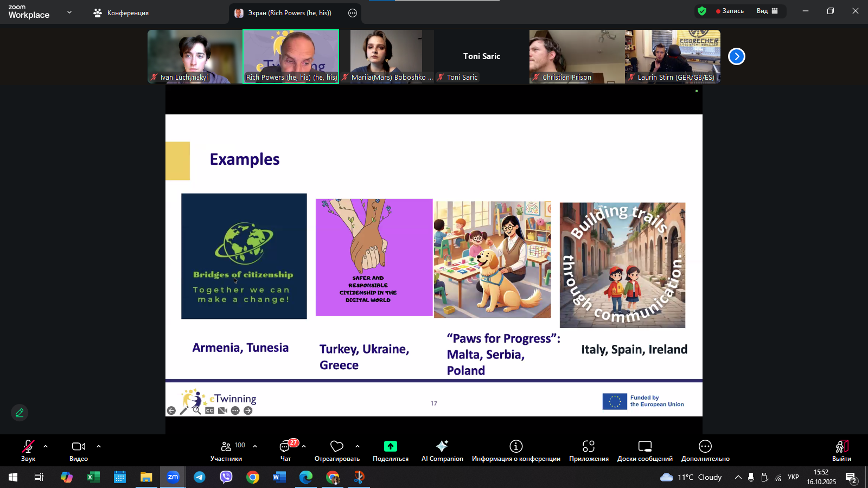Expand the video options arrow
The image size is (868, 488).
tap(99, 446)
